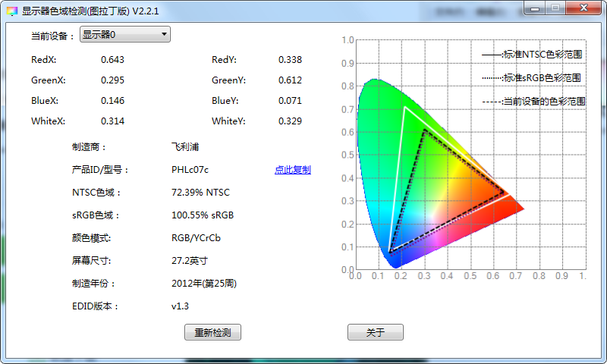
Task: Click the 100.55% sRGB gamut value
Action: pos(203,215)
